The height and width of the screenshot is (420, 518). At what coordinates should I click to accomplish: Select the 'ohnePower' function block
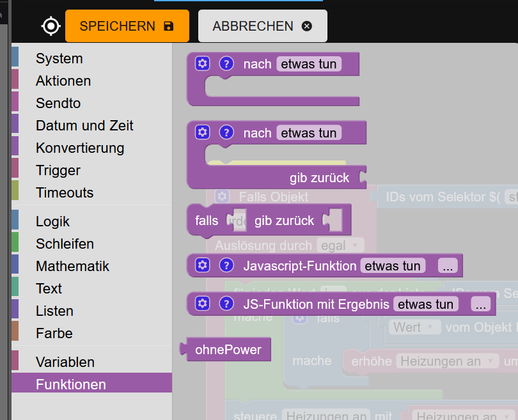tap(228, 349)
